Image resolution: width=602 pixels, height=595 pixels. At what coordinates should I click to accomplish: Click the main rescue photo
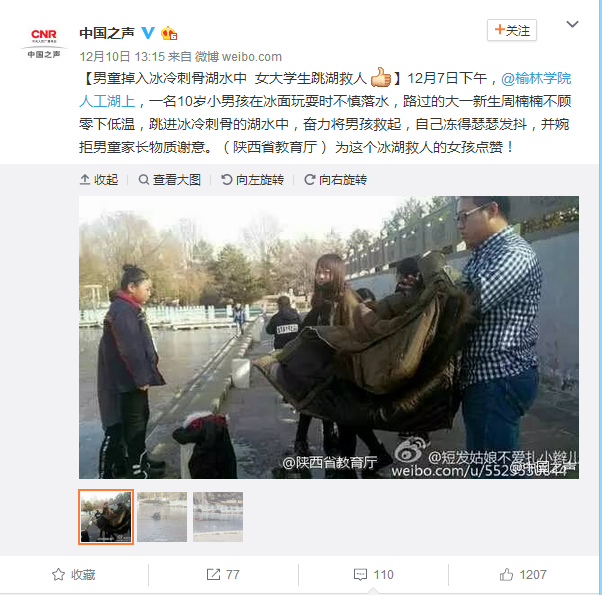329,337
